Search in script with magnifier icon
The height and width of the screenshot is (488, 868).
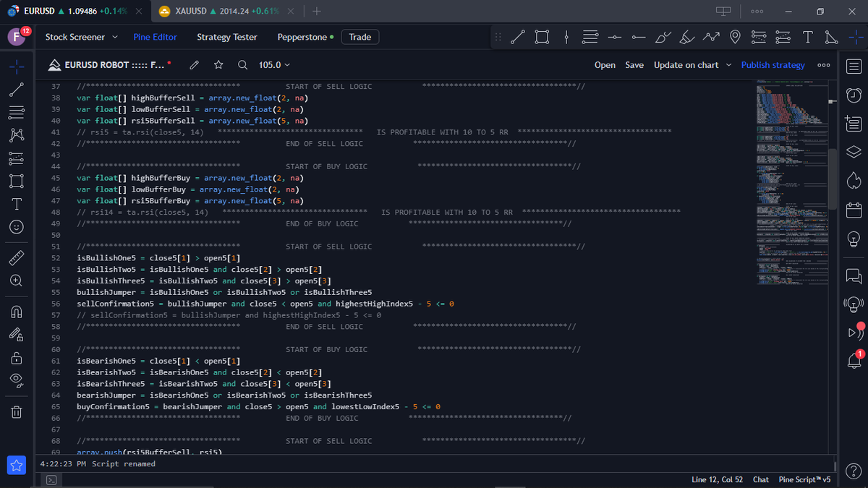pos(242,65)
